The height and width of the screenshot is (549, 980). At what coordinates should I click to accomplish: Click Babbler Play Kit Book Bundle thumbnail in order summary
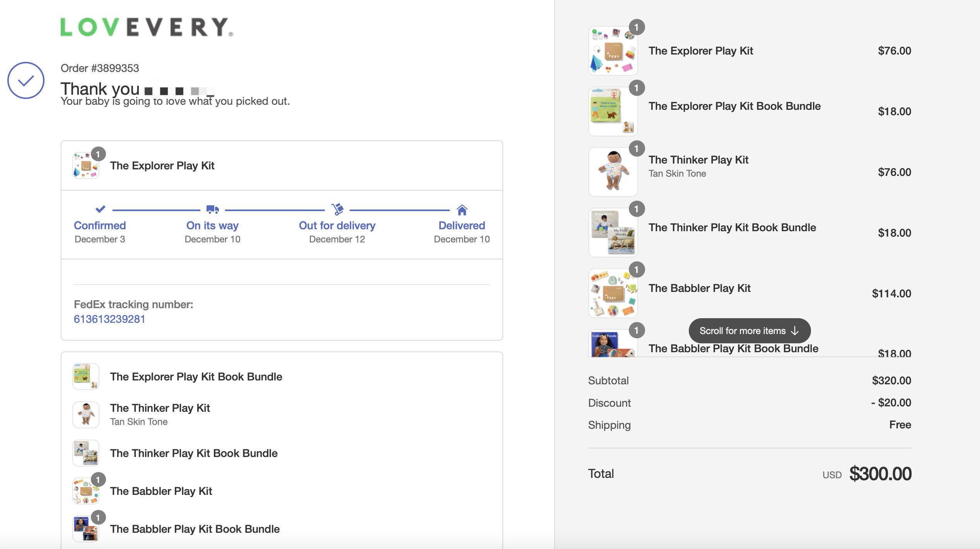pos(613,343)
